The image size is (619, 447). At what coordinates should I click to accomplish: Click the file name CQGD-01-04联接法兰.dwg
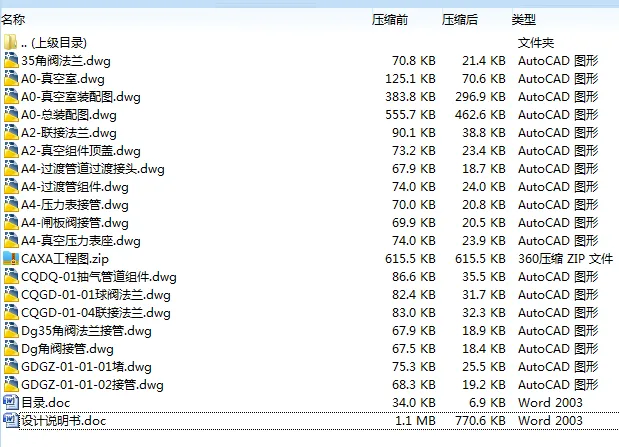click(96, 313)
